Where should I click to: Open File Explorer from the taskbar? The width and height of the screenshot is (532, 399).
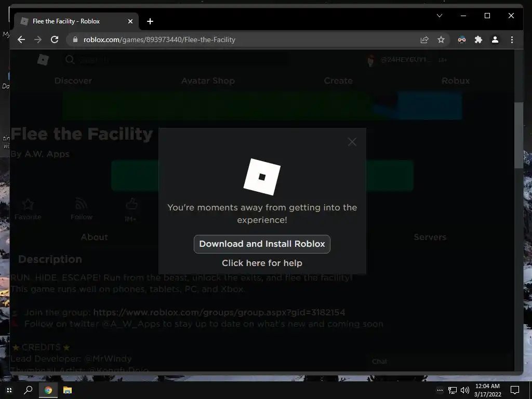point(68,390)
